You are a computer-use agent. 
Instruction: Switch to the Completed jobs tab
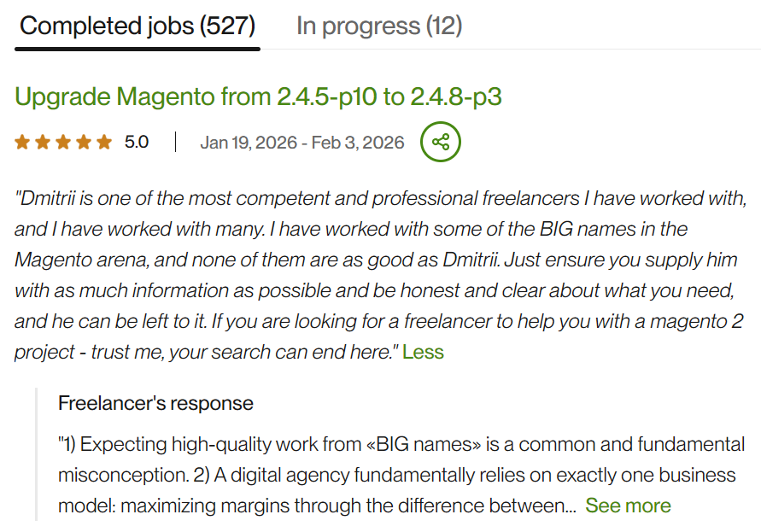click(x=138, y=26)
